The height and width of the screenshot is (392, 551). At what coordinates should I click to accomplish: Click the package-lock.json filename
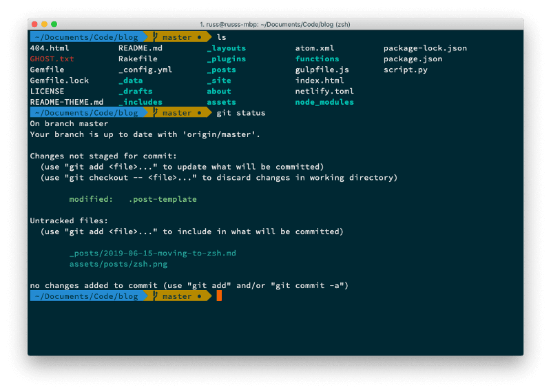pos(425,48)
